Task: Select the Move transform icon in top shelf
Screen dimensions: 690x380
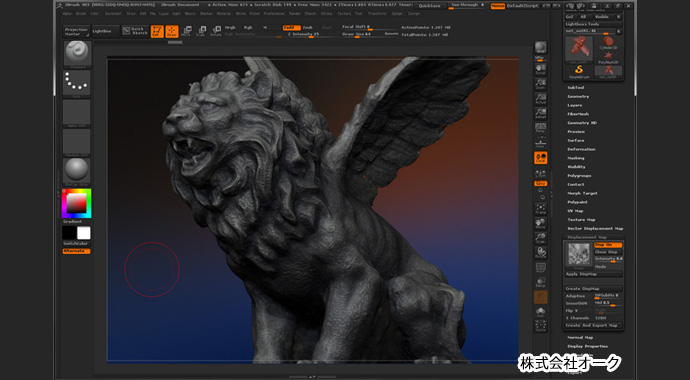Action: tap(187, 31)
